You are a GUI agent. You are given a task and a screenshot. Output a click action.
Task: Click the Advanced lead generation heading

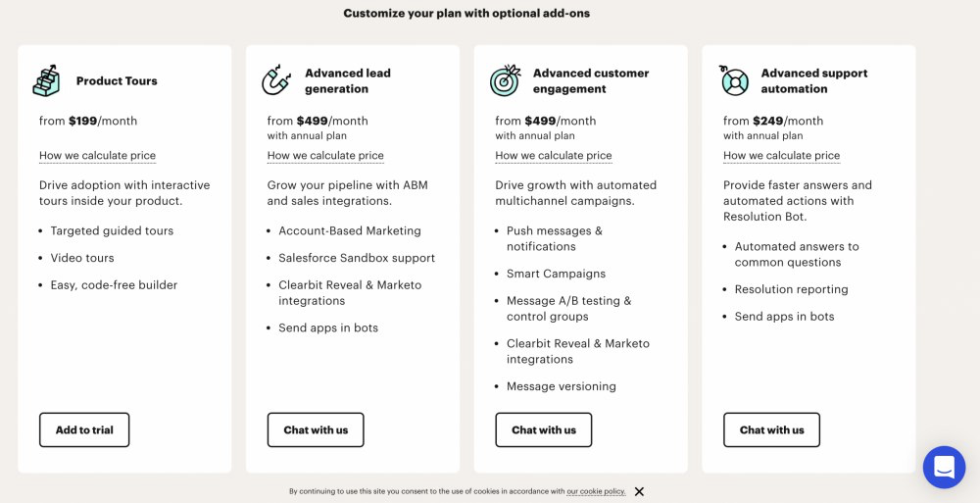tap(348, 81)
